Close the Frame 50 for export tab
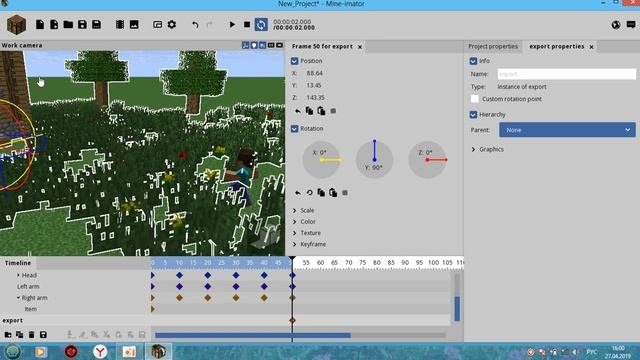 click(360, 47)
